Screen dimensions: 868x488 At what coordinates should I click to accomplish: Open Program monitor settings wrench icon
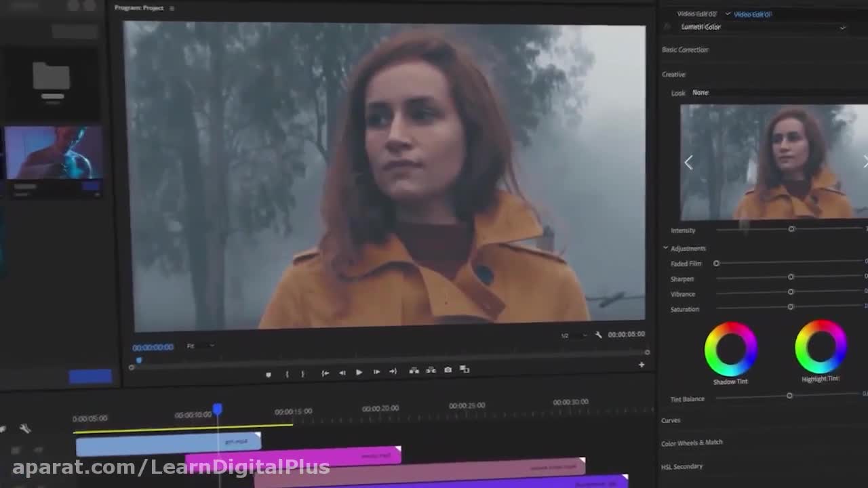[x=598, y=335]
